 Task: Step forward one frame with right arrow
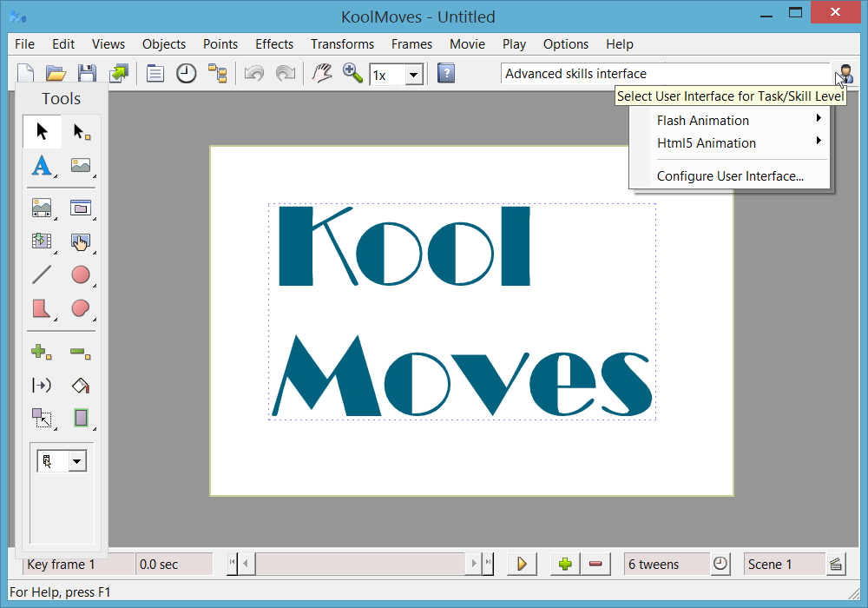474,564
